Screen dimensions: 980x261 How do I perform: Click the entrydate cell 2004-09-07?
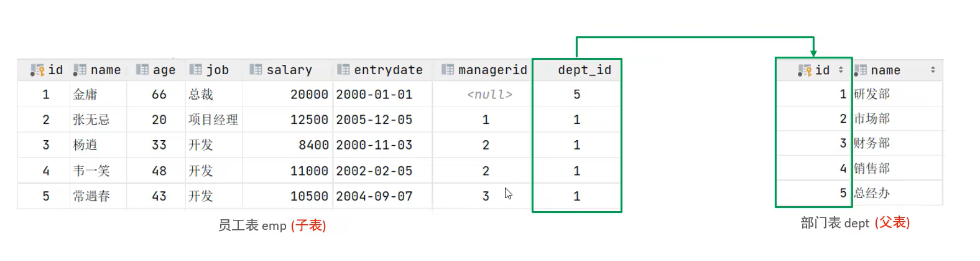coord(374,196)
